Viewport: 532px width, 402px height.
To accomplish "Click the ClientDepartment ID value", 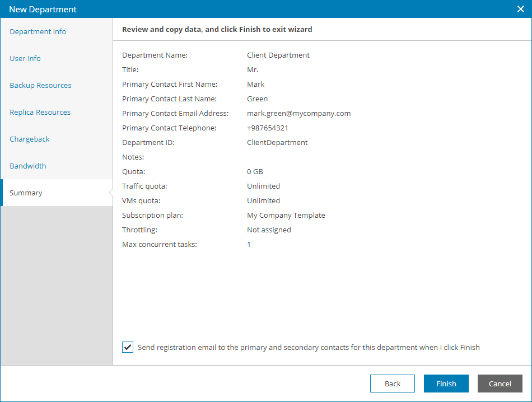I will pos(277,142).
